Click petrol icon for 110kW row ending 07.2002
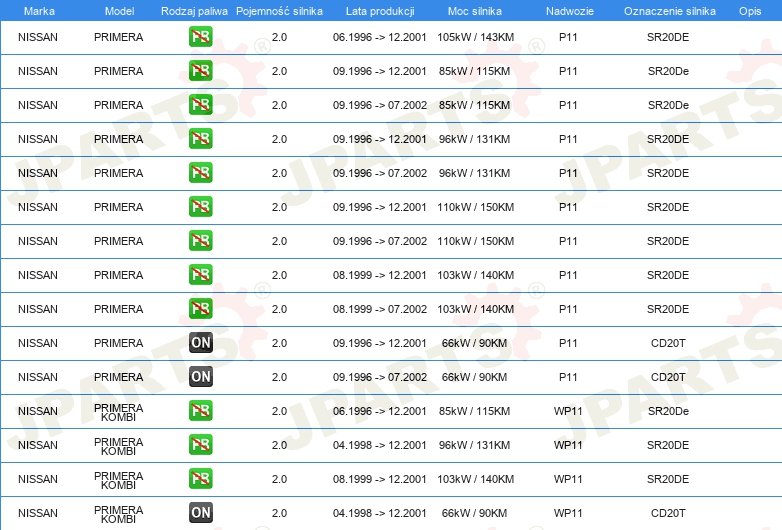This screenshot has height=530, width=782. [200, 241]
